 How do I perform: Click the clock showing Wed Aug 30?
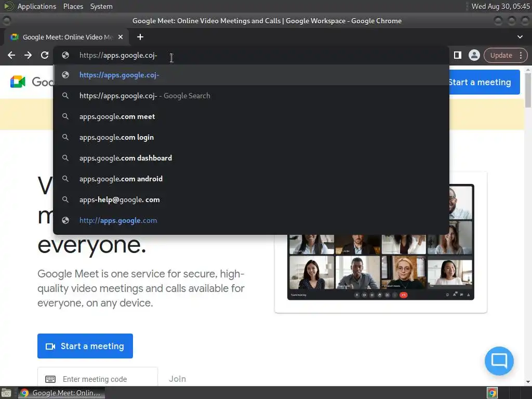click(500, 6)
